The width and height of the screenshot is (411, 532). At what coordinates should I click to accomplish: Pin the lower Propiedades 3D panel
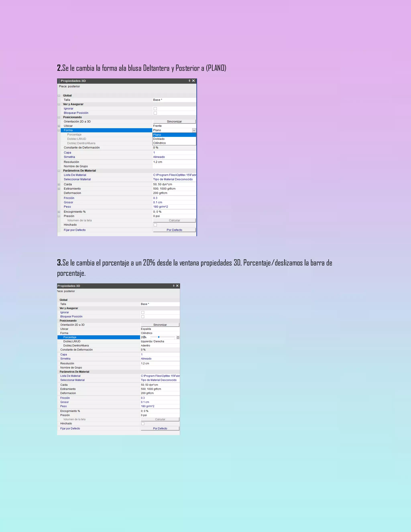174,286
